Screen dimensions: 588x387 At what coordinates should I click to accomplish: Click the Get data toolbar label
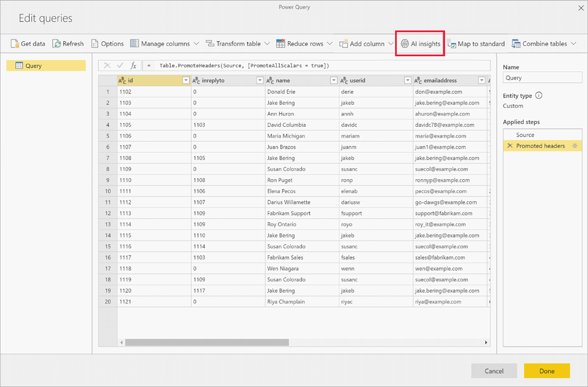tap(33, 44)
